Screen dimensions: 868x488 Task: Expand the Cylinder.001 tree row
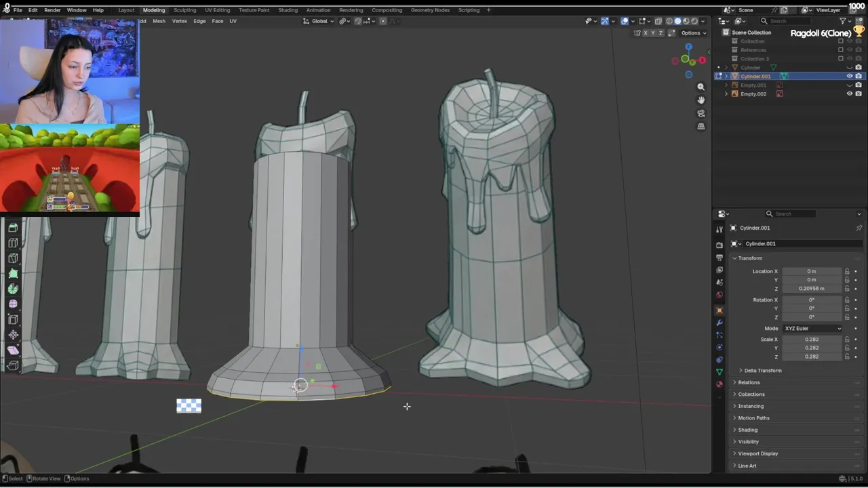726,76
